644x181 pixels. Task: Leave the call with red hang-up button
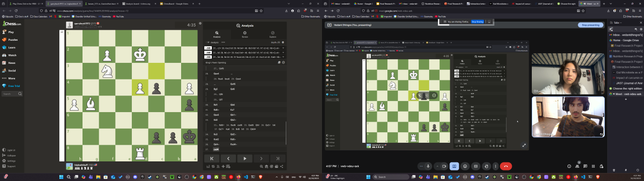click(506, 166)
